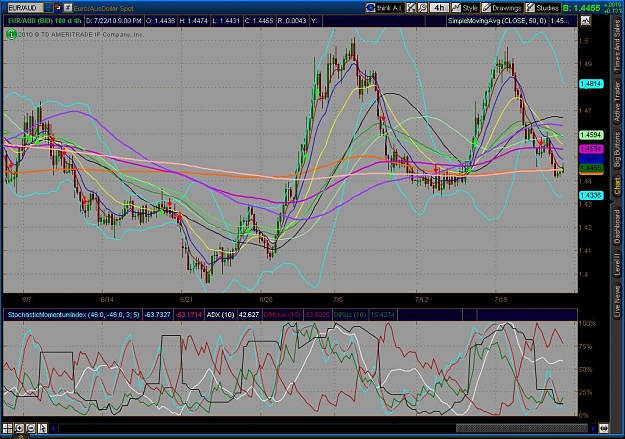Click the EUR/AUD symbol input field

25,8
